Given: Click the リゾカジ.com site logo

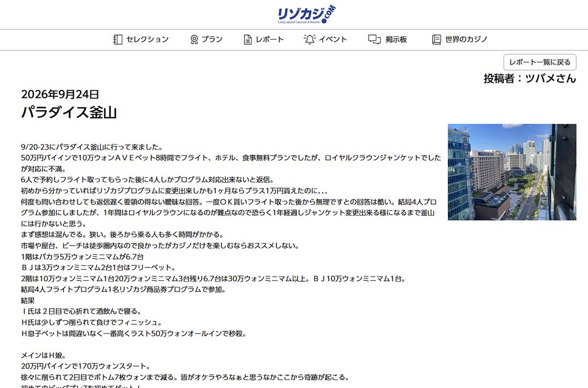Looking at the screenshot, I should coord(307,15).
